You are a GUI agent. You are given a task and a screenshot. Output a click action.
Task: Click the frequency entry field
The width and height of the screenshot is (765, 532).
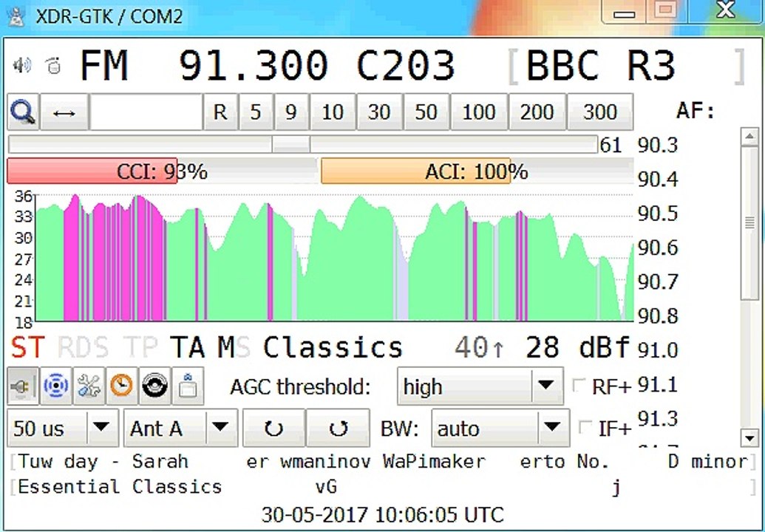click(146, 112)
